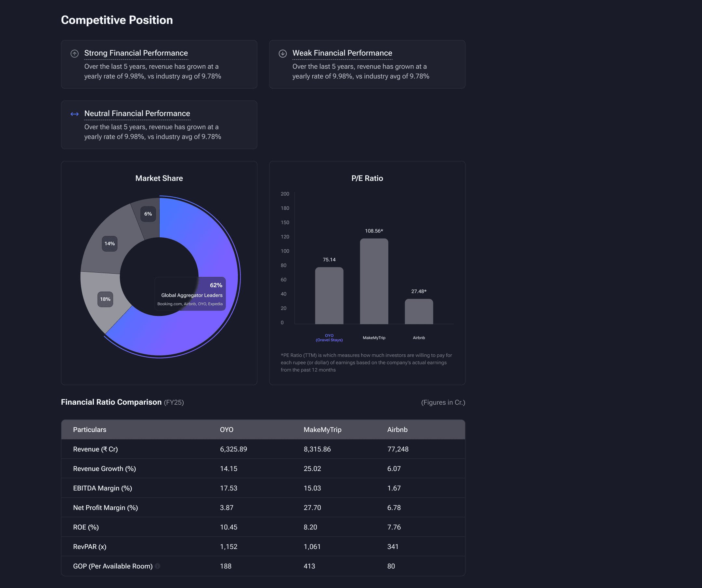702x588 pixels.
Task: Click the MakeMyTrip column header in the table
Action: pos(322,430)
